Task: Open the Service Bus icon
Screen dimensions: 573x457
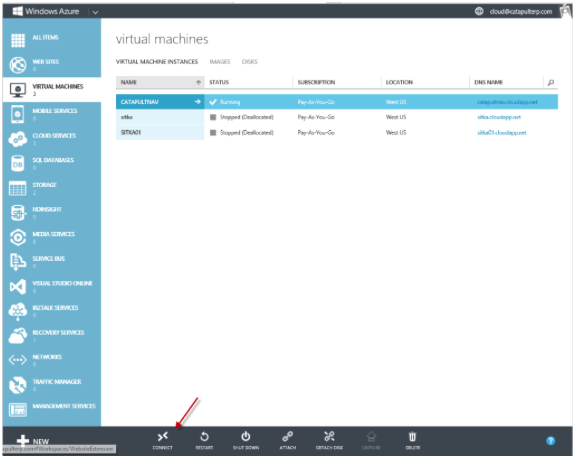Action: [x=18, y=262]
